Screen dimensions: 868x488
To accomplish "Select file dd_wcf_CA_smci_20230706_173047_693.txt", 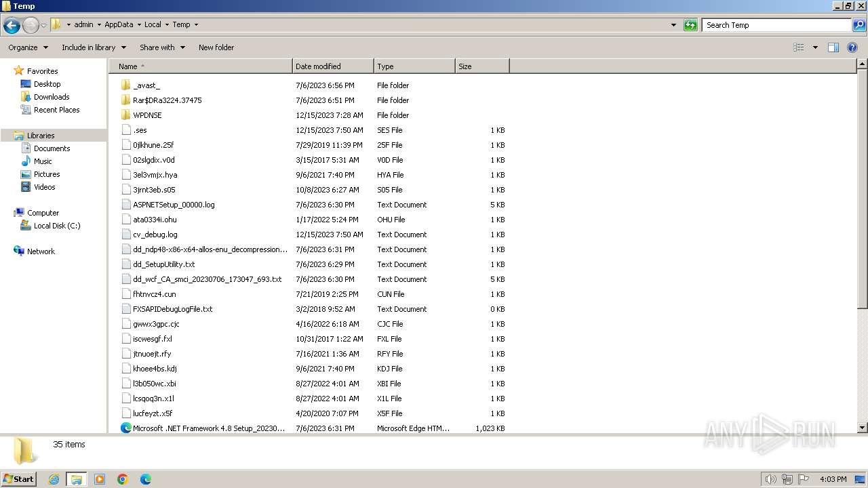I will click(x=208, y=279).
